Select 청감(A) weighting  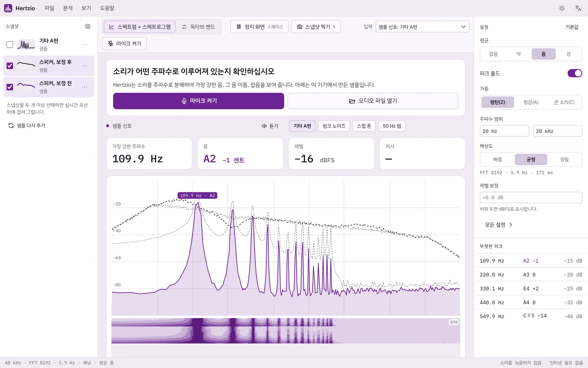click(531, 102)
